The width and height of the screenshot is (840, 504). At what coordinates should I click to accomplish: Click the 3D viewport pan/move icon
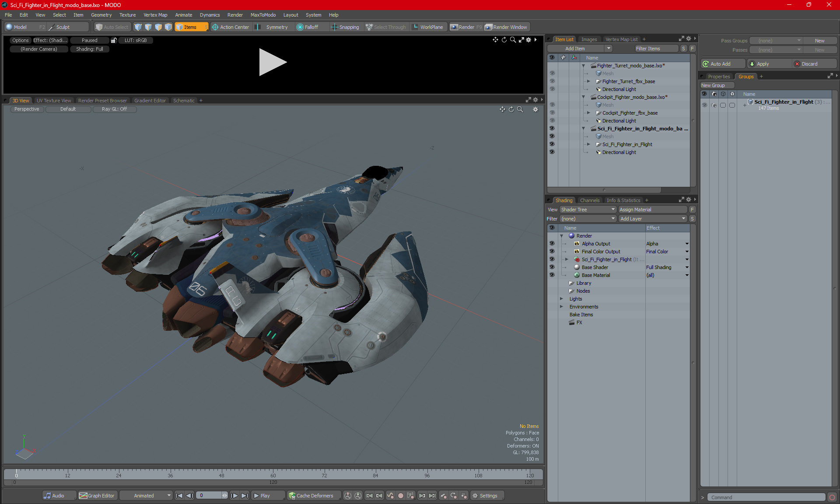[502, 109]
